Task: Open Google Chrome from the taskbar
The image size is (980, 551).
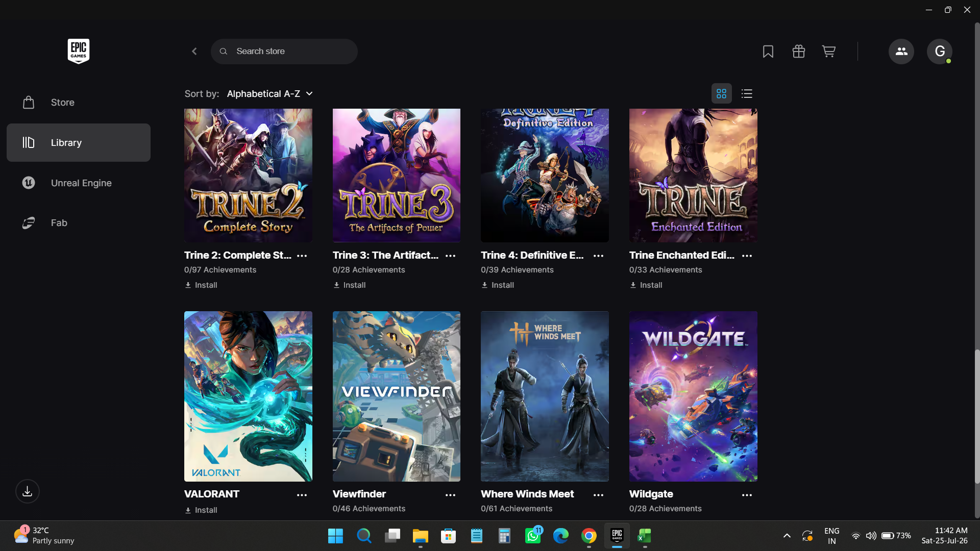Action: pos(589,536)
